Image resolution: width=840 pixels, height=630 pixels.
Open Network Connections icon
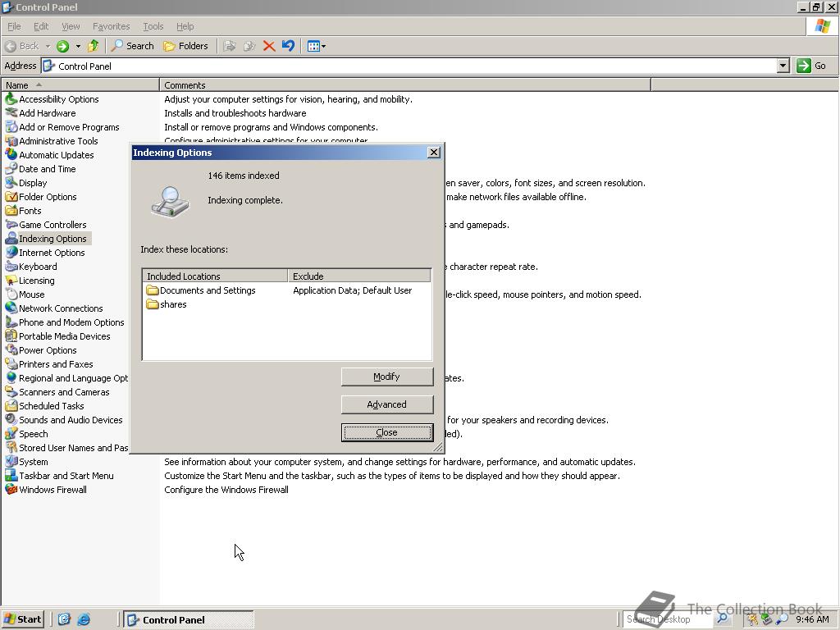pos(11,308)
